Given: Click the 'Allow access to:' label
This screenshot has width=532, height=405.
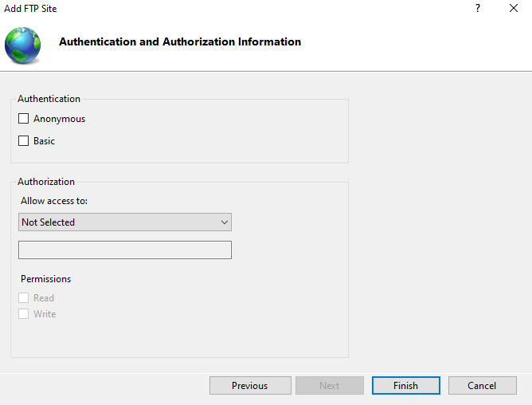Looking at the screenshot, I should click(x=54, y=201).
